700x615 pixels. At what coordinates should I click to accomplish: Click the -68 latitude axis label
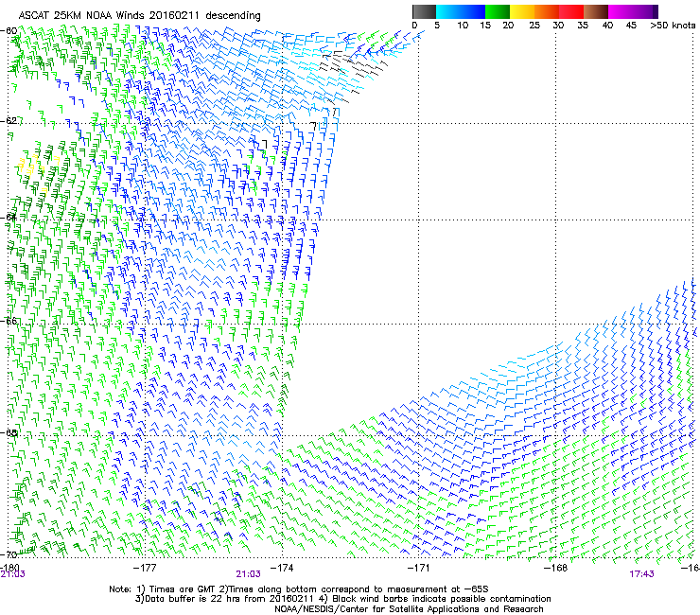tap(9, 432)
